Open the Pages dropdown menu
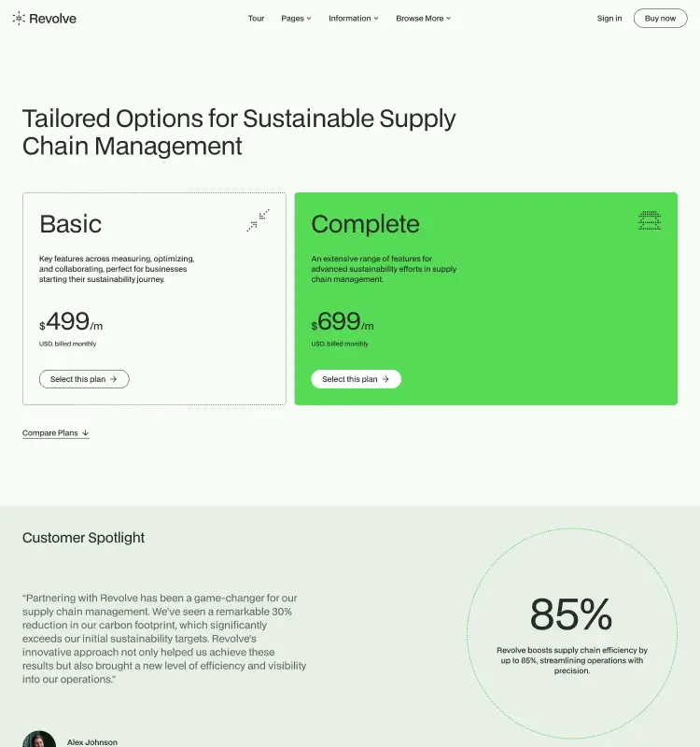Screen dimensions: 700x747 click(x=296, y=18)
